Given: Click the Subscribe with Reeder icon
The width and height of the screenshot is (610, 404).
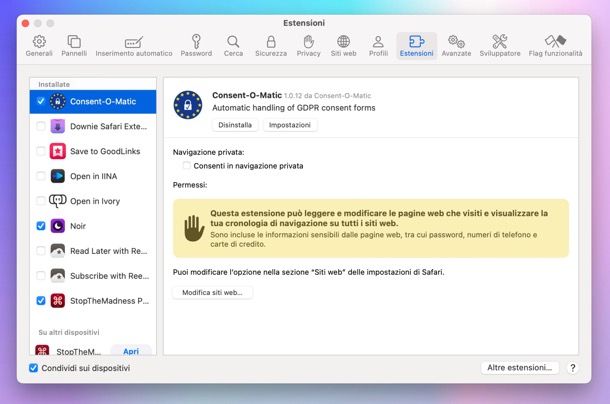Looking at the screenshot, I should [x=58, y=276].
